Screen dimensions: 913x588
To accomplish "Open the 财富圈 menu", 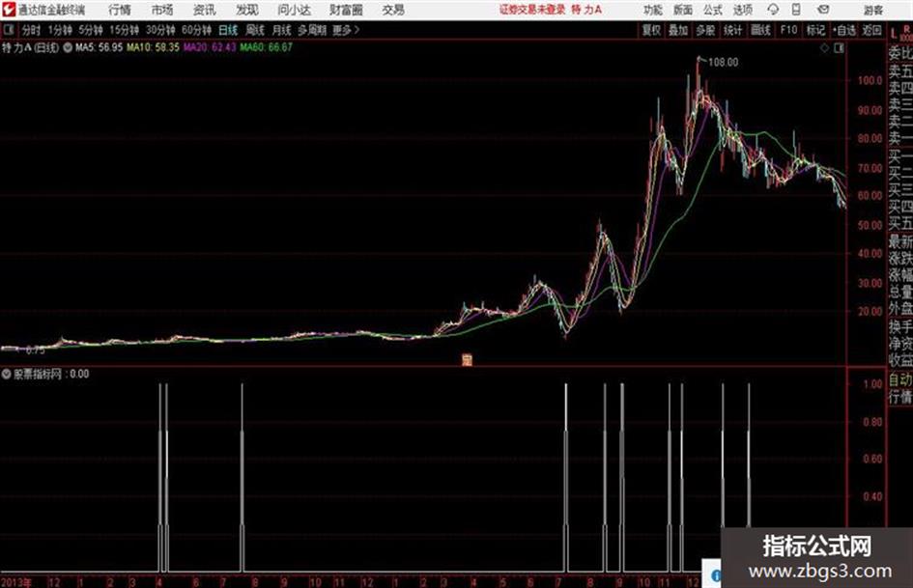I will click(346, 10).
